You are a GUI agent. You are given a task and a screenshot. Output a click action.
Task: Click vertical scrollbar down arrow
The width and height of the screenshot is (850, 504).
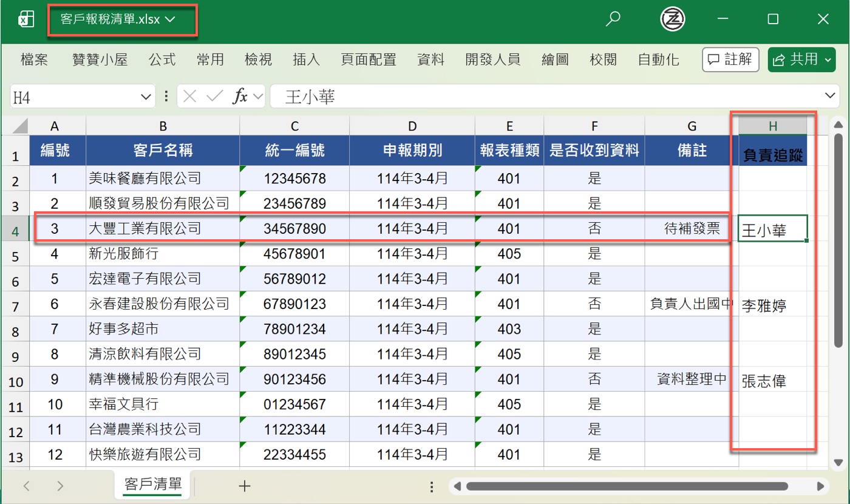838,462
